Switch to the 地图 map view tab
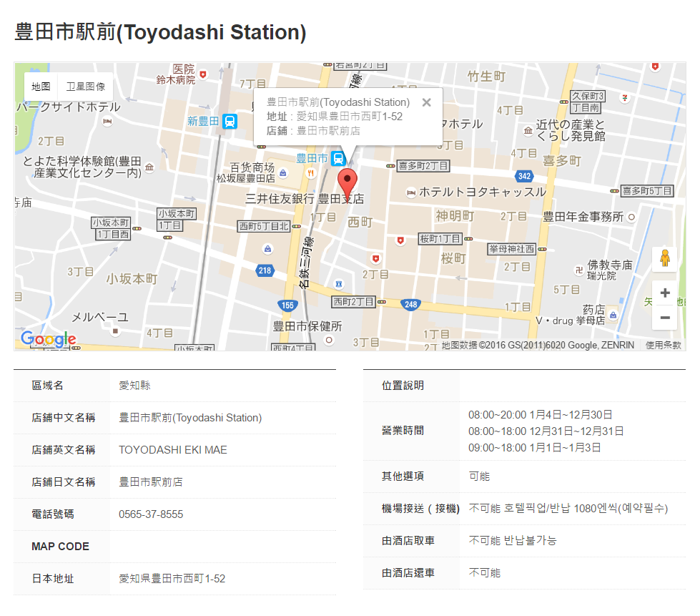Image resolution: width=700 pixels, height=616 pixels. [41, 87]
